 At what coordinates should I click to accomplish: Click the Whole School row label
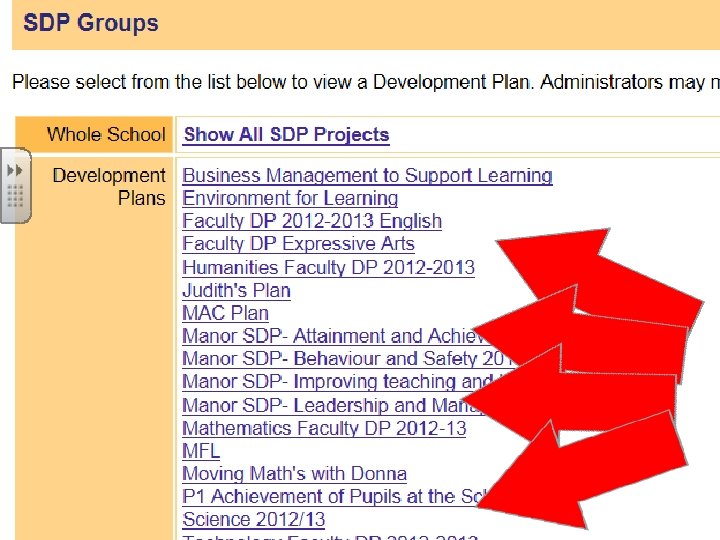click(106, 135)
